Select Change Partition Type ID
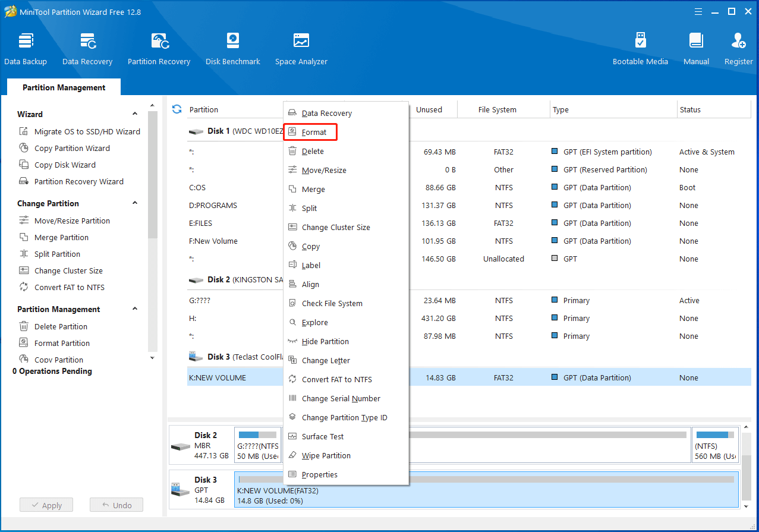Screen dimensions: 759x532 (345, 417)
